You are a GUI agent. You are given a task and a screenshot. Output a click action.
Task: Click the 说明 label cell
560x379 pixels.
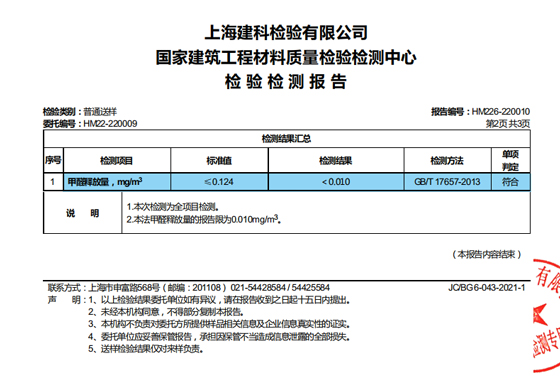[x=82, y=213]
